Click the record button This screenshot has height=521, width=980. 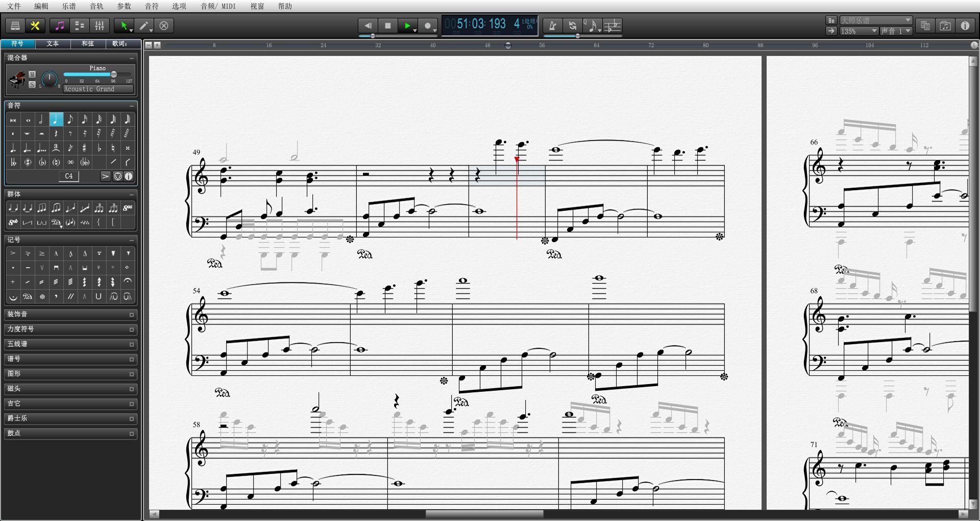428,26
